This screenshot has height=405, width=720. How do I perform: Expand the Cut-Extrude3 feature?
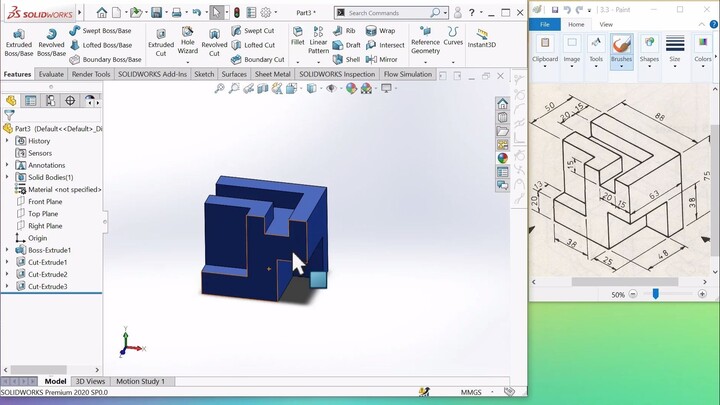(7, 287)
